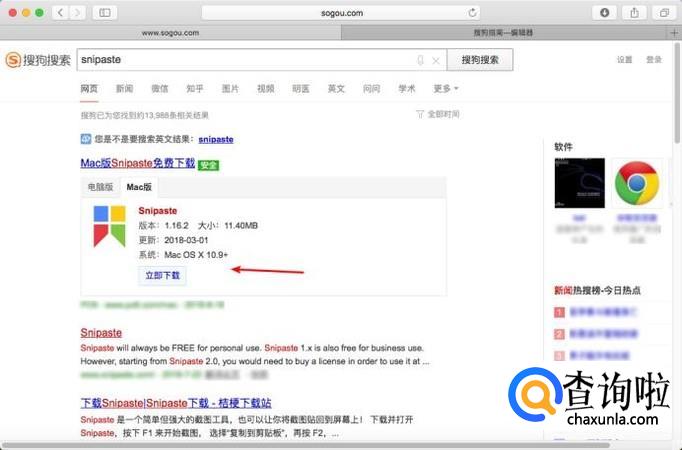Open 下载Snipaste 桔梗下载站 result link
The image size is (682, 450).
(176, 403)
